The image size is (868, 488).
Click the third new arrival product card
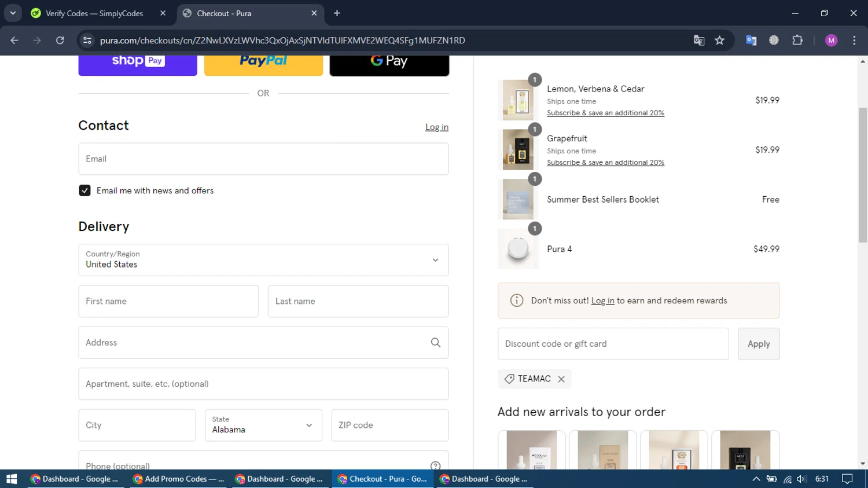pos(674,450)
